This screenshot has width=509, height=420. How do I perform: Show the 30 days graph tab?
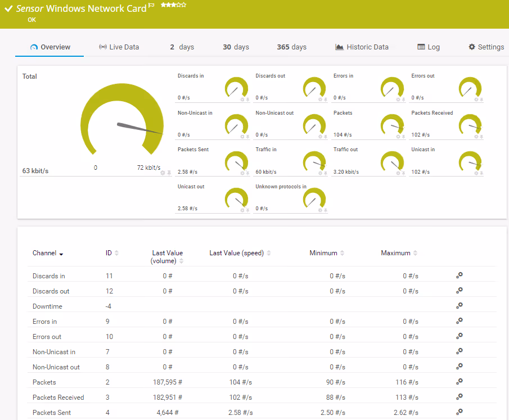(x=236, y=47)
